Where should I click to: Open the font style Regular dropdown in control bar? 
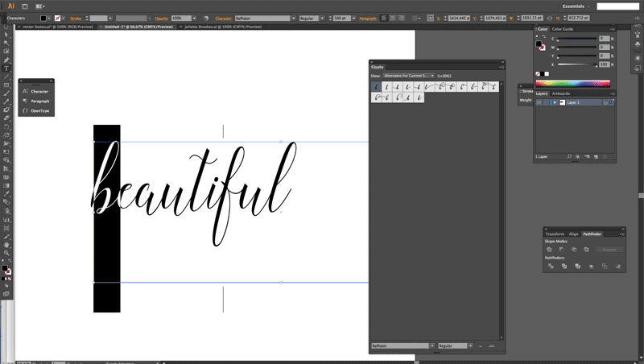[322, 18]
